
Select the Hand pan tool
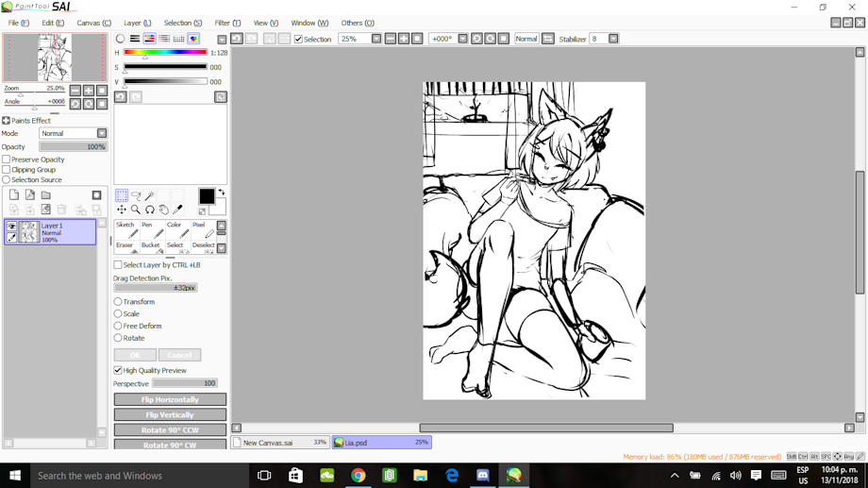click(x=163, y=210)
